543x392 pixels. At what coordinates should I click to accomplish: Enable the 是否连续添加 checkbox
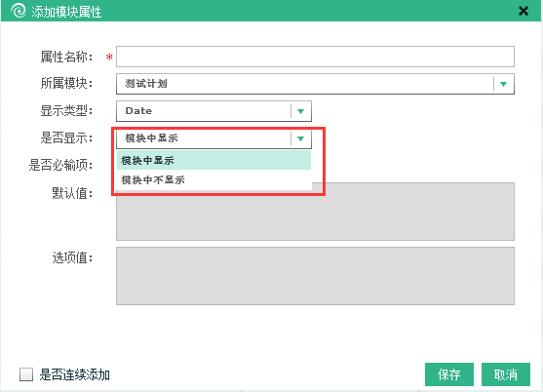pos(26,374)
